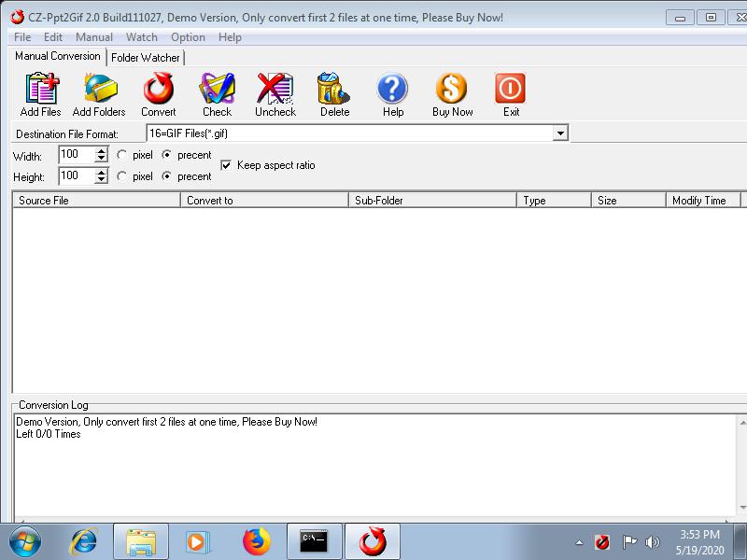The height and width of the screenshot is (560, 747).
Task: Open the Option menu
Action: pyautogui.click(x=189, y=37)
